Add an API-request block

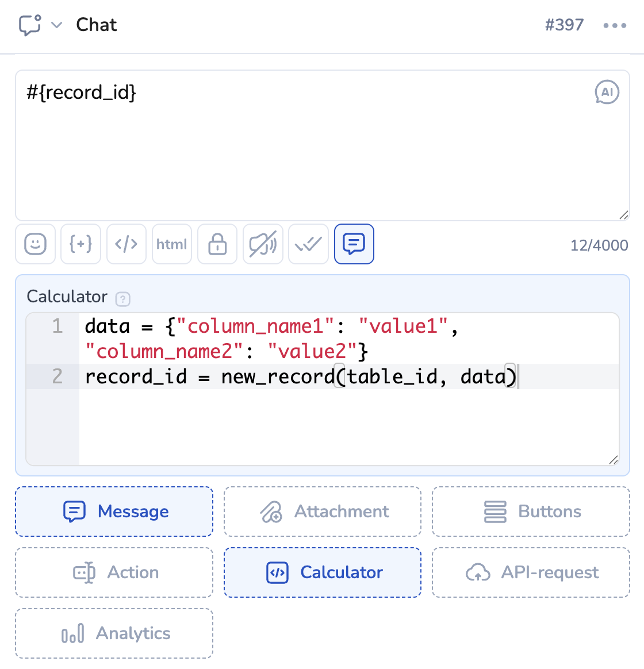pyautogui.click(x=531, y=572)
